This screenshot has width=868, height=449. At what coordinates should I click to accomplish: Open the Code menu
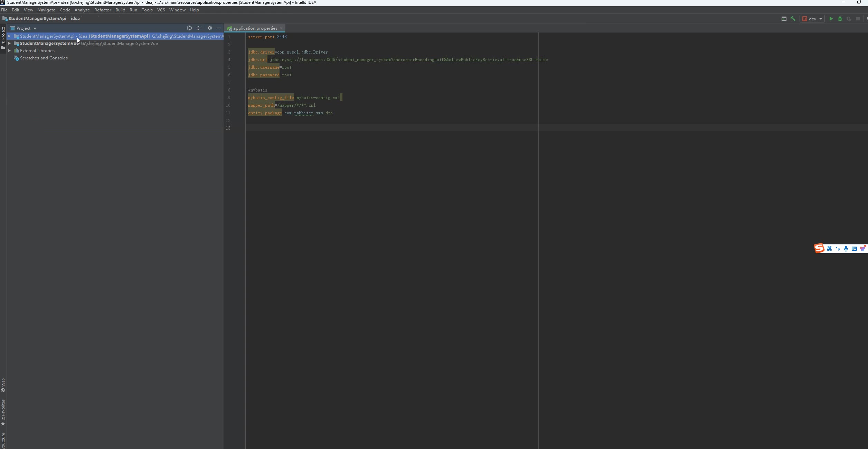[x=65, y=10]
